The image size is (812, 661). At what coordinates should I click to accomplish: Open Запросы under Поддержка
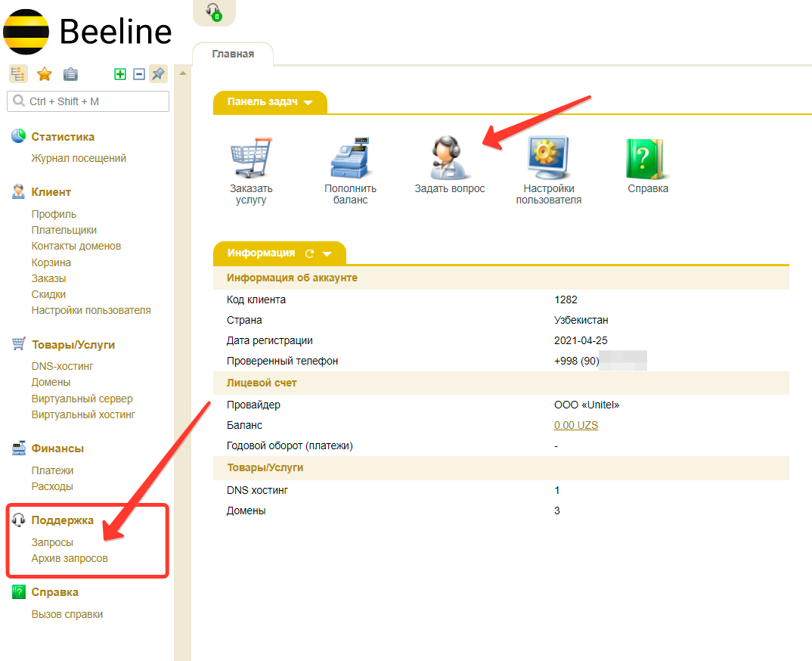coord(52,542)
